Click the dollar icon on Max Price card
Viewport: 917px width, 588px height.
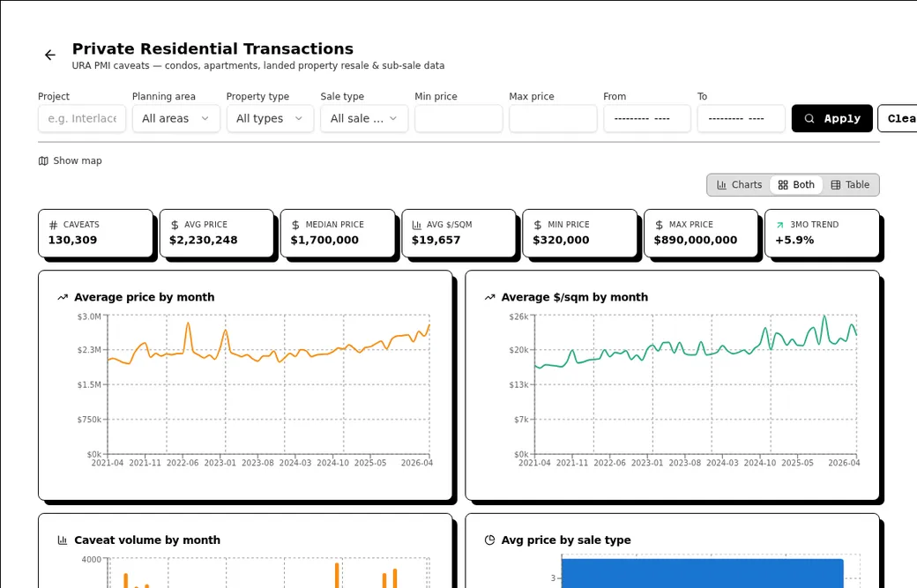click(x=659, y=225)
